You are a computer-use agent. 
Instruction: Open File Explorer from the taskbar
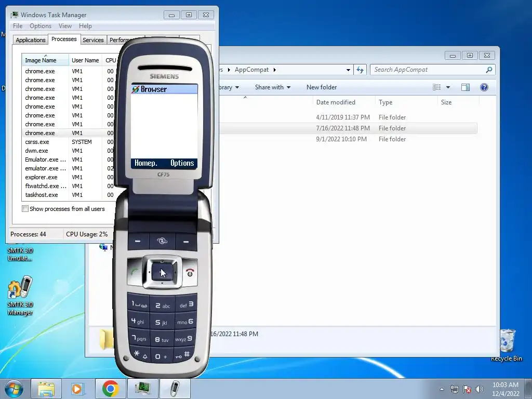click(x=46, y=389)
